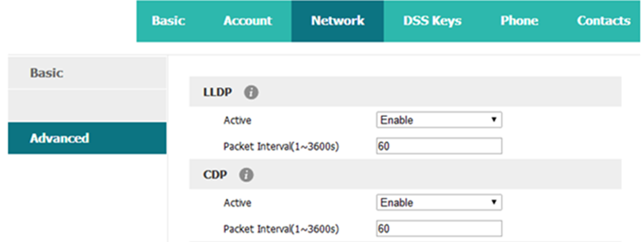Viewport: 644px width, 242px height.
Task: Open the Phone tab
Action: point(519,21)
